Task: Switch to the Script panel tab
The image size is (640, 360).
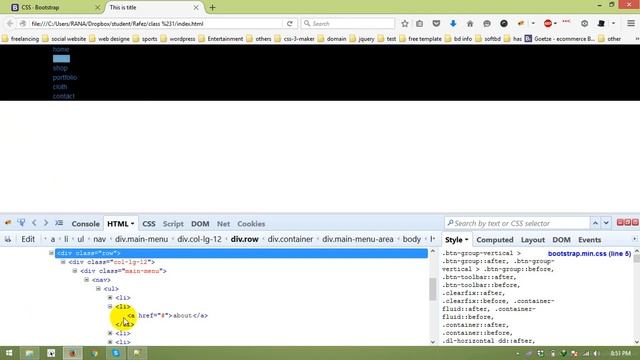Action: pyautogui.click(x=173, y=224)
